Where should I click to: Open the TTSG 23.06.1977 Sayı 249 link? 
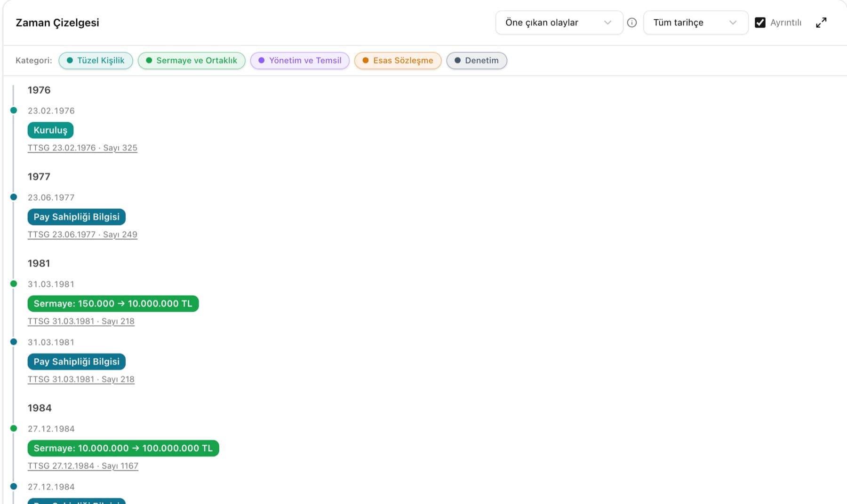pos(82,234)
